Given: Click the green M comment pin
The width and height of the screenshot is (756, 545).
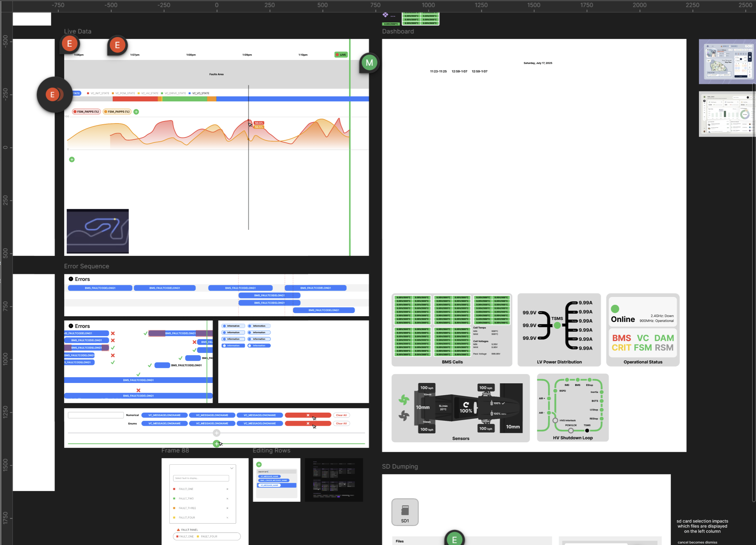Looking at the screenshot, I should pos(369,63).
